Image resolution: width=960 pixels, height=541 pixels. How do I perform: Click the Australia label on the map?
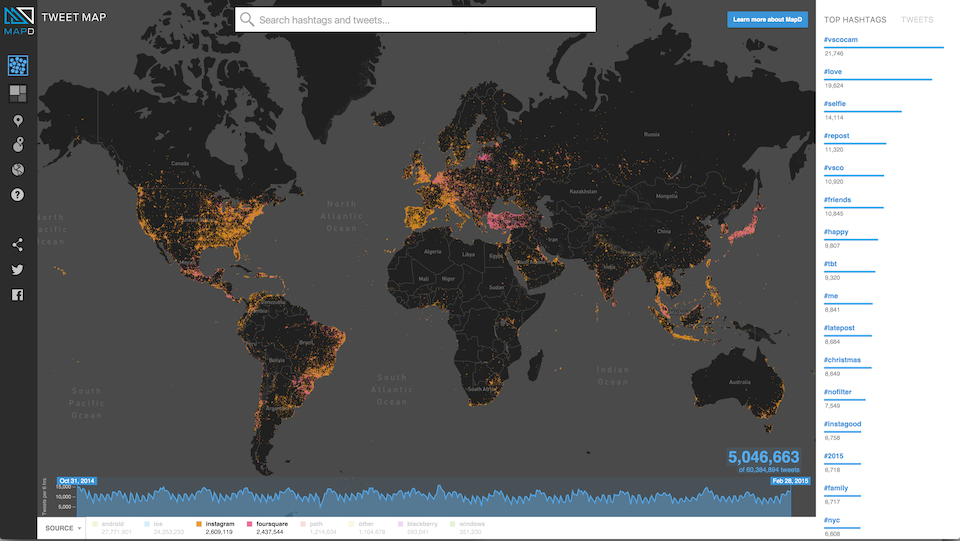[740, 382]
